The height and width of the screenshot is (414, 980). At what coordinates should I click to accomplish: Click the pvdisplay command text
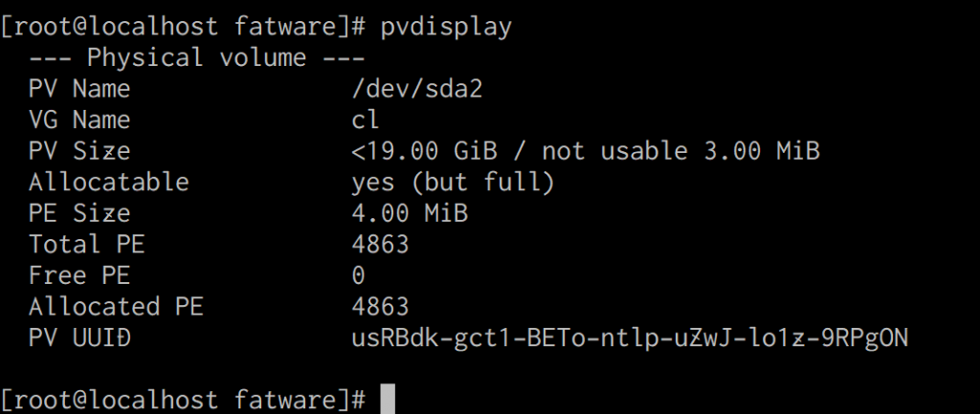coord(446,28)
